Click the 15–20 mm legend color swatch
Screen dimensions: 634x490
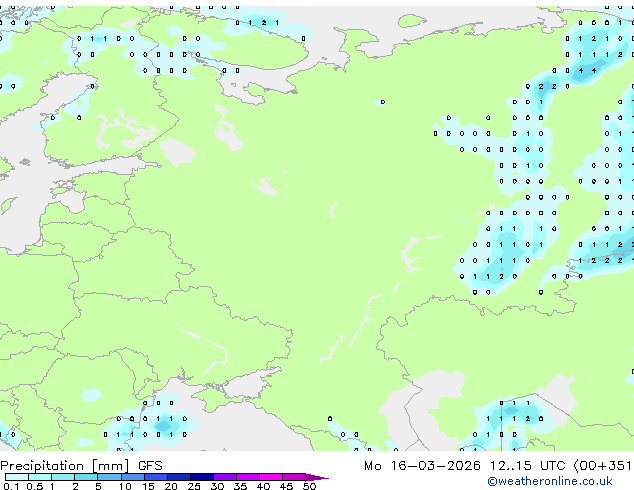156,477
